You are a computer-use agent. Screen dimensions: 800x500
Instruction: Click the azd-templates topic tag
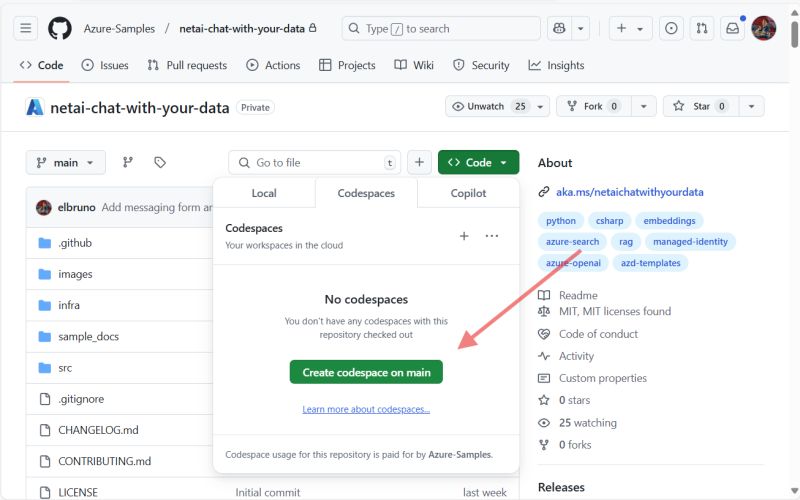click(x=651, y=263)
